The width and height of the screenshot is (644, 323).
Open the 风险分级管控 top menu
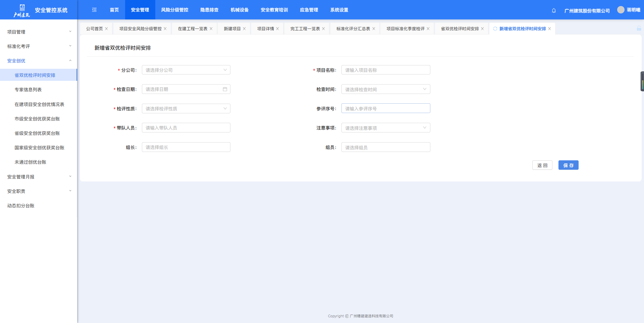click(174, 10)
